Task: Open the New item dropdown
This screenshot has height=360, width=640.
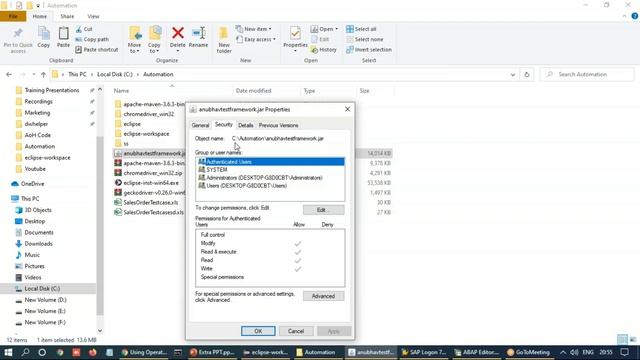Action: click(x=253, y=29)
